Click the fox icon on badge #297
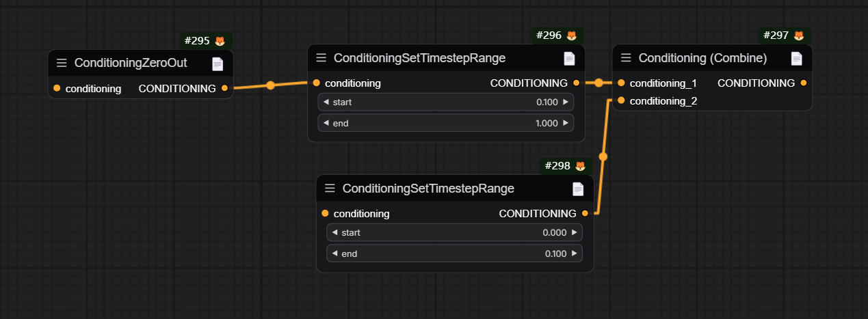This screenshot has height=319, width=868. [x=798, y=36]
